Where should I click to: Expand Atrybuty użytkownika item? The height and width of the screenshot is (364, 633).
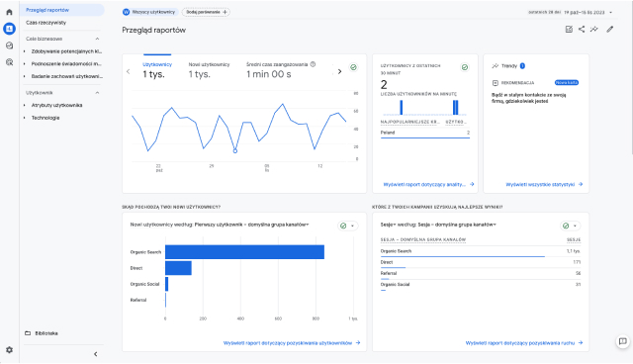point(25,105)
